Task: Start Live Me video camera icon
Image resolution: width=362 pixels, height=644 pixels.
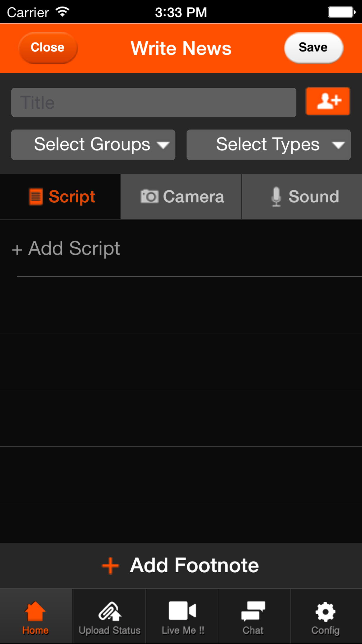Action: coord(182,611)
